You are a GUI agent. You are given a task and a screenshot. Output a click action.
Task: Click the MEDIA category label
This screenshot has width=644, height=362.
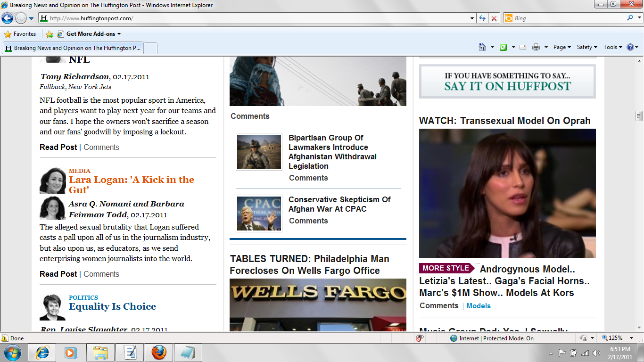coord(80,171)
